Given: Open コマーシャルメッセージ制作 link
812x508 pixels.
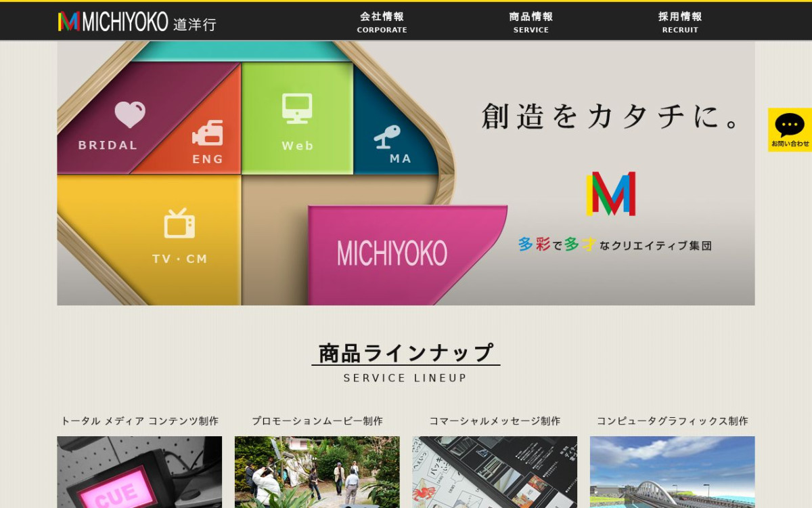Looking at the screenshot, I should click(495, 421).
